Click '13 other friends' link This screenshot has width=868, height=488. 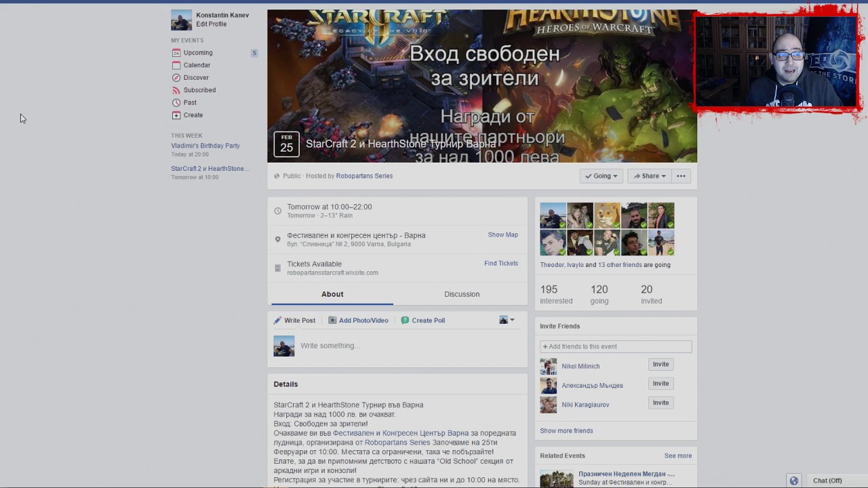coord(620,265)
